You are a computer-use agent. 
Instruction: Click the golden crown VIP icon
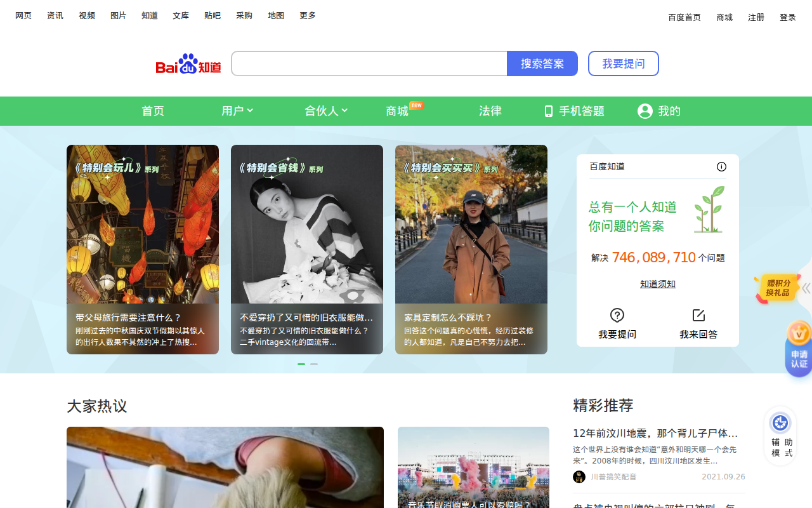798,333
